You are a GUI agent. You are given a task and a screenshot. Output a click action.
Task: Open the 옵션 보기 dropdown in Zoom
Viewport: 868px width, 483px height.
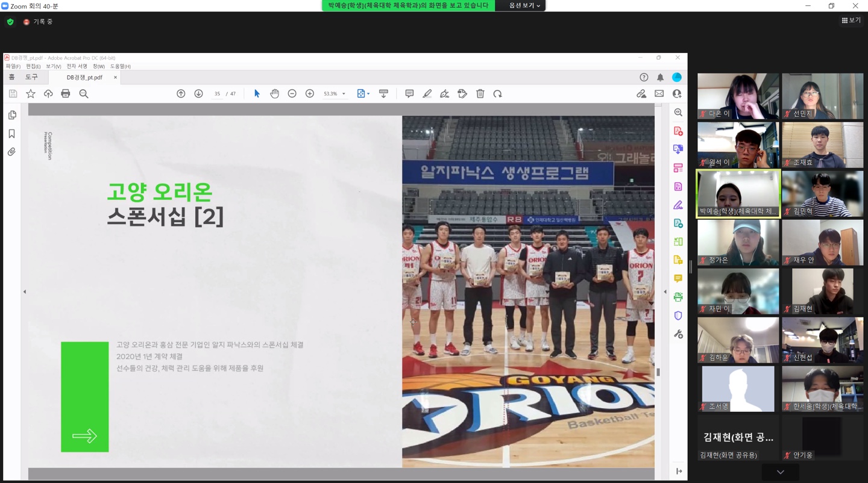coord(524,5)
